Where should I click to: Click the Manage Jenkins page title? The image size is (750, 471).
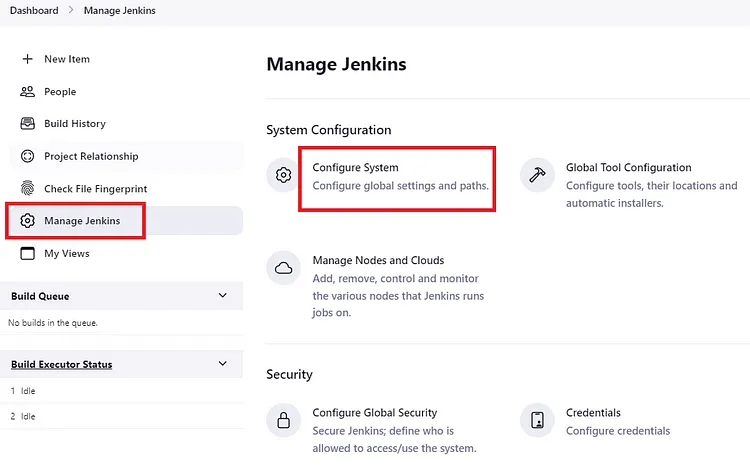(336, 64)
